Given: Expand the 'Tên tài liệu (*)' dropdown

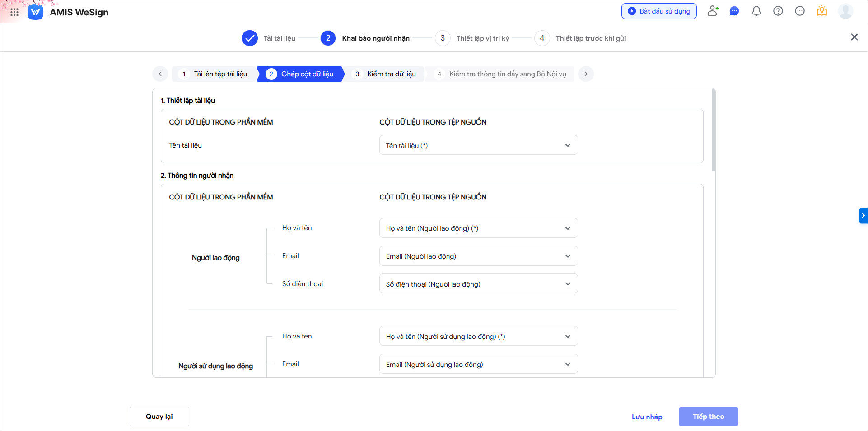Looking at the screenshot, I should point(478,145).
